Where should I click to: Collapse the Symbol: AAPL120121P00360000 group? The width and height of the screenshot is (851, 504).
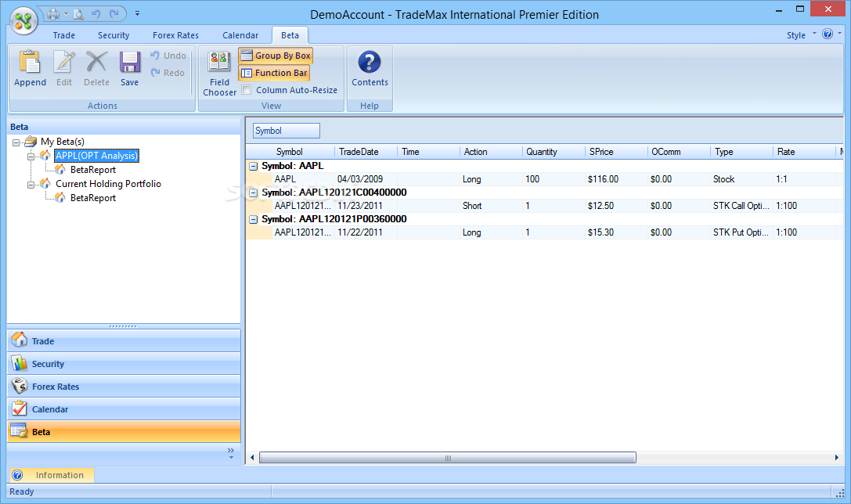pos(253,219)
